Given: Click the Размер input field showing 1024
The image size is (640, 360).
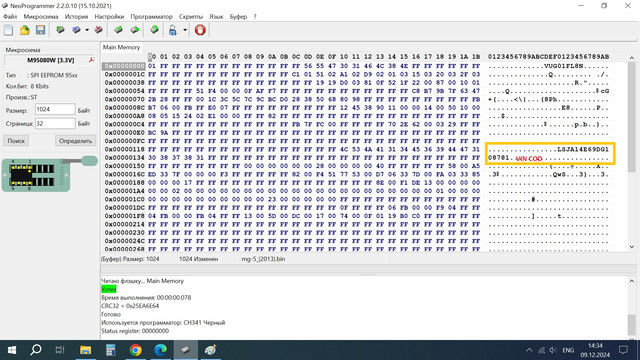Looking at the screenshot, I should point(55,109).
